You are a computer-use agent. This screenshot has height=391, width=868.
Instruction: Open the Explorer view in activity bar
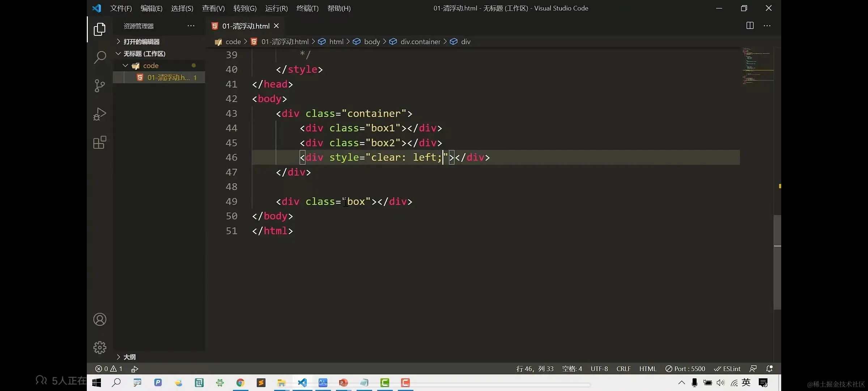click(99, 29)
